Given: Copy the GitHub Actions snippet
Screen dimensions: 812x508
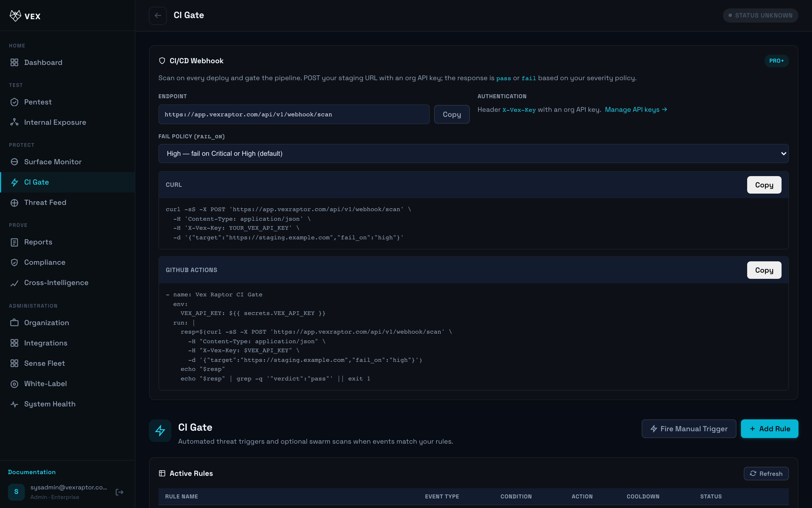Looking at the screenshot, I should click(x=764, y=270).
